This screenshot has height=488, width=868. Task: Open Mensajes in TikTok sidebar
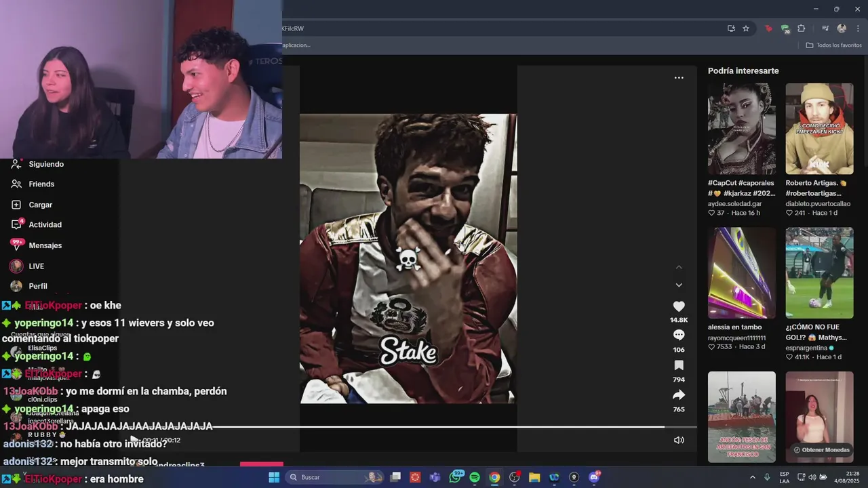click(x=45, y=245)
